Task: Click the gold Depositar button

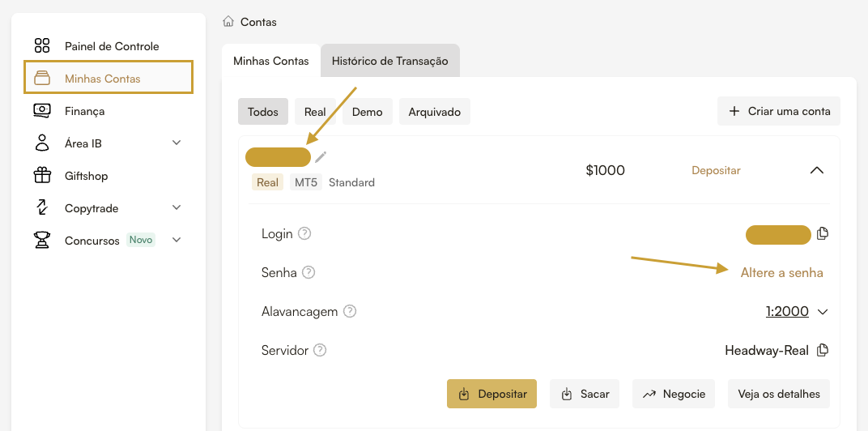Action: tap(491, 394)
